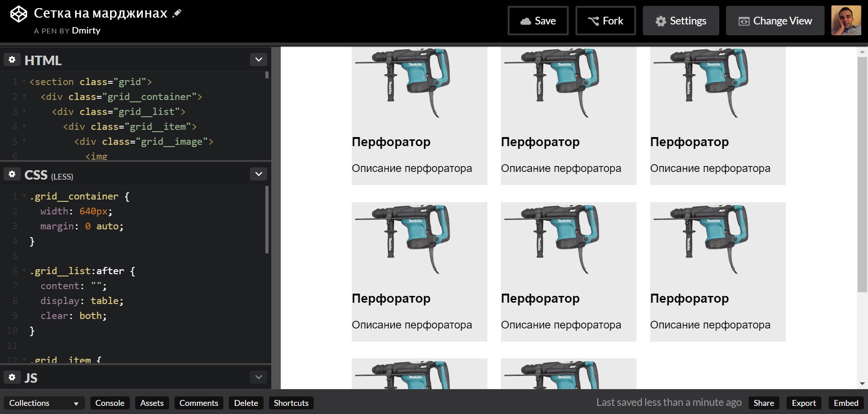Expand the JS panel dropdown chevron
Screen dimensions: 868x414
259,377
